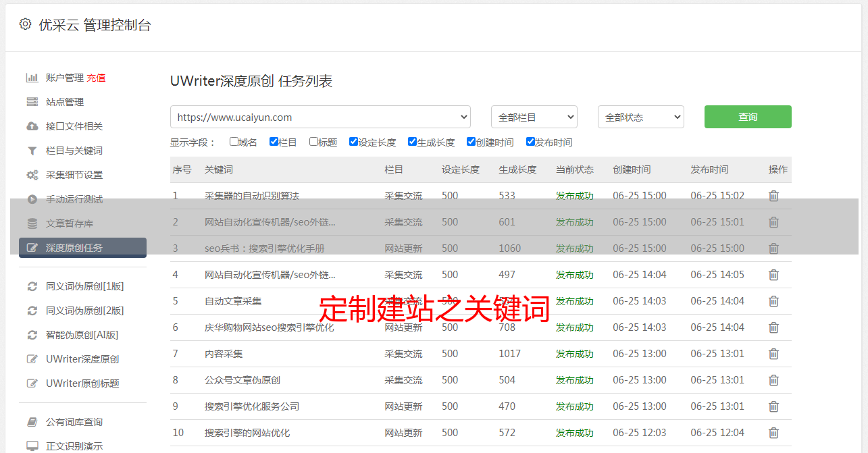Open 公有词库查询 in the sidebar
The width and height of the screenshot is (868, 453).
pyautogui.click(x=74, y=422)
